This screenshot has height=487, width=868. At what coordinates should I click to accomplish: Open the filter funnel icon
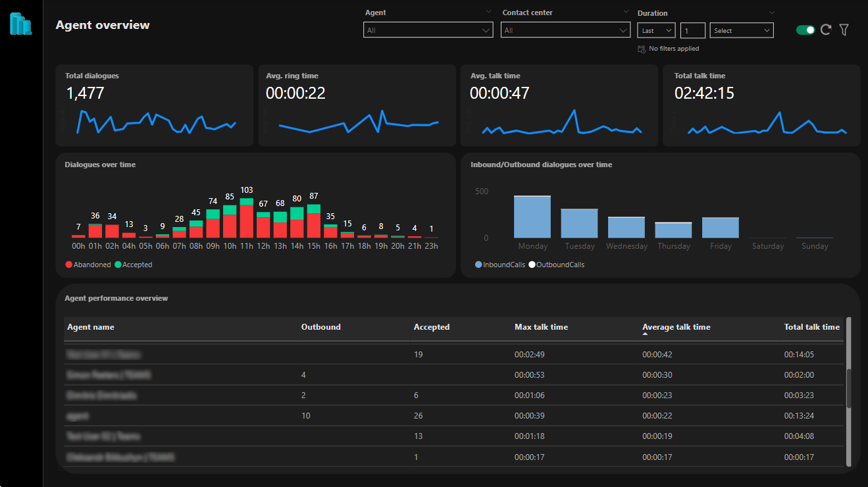click(844, 30)
